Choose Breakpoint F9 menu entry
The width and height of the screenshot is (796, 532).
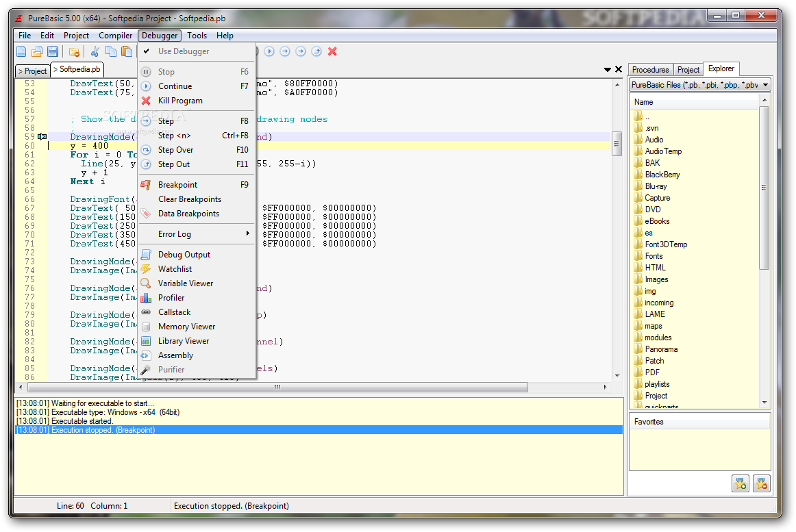point(197,185)
